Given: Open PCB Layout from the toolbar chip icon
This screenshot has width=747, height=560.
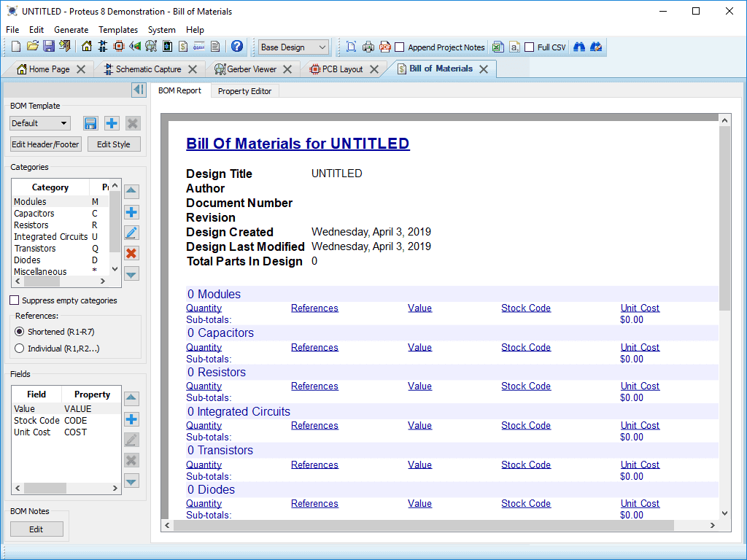Looking at the screenshot, I should tap(119, 47).
